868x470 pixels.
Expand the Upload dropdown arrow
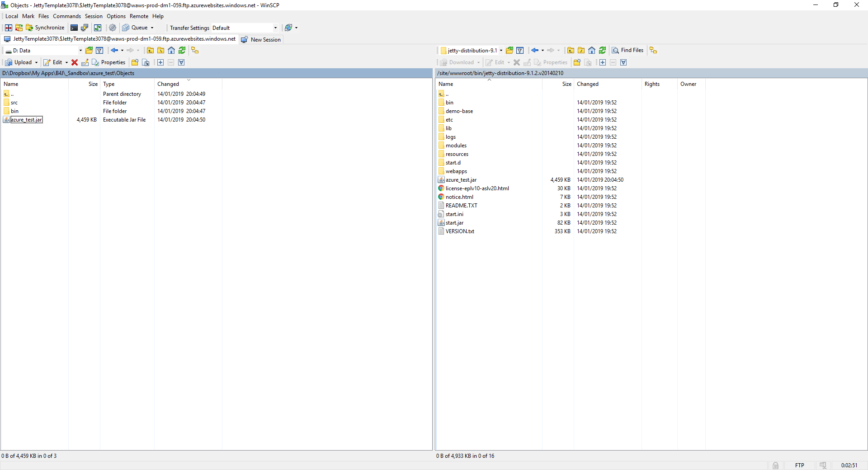point(36,62)
